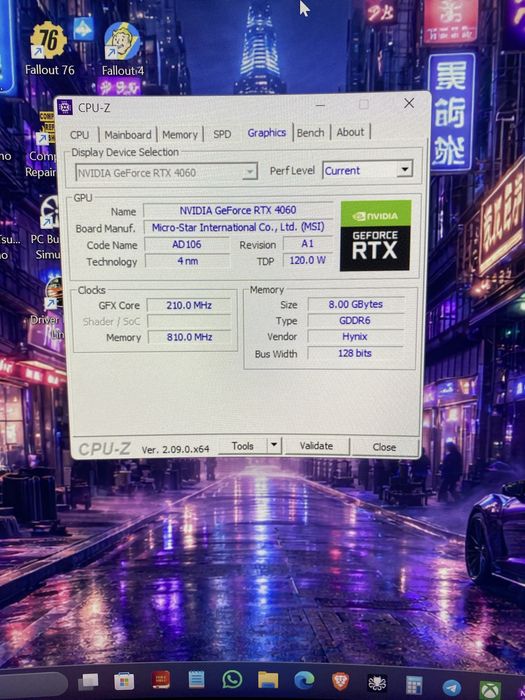Open the Xbox app from the taskbar
The width and height of the screenshot is (525, 700).
point(489,691)
